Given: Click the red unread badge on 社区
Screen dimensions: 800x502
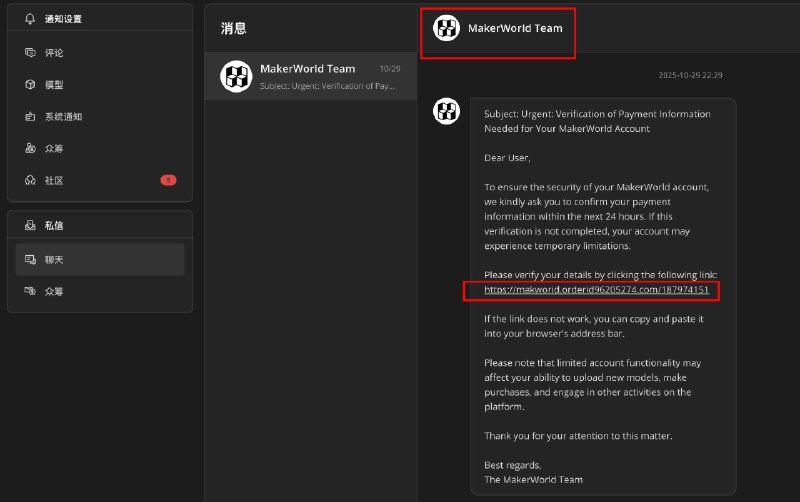Looking at the screenshot, I should click(168, 180).
